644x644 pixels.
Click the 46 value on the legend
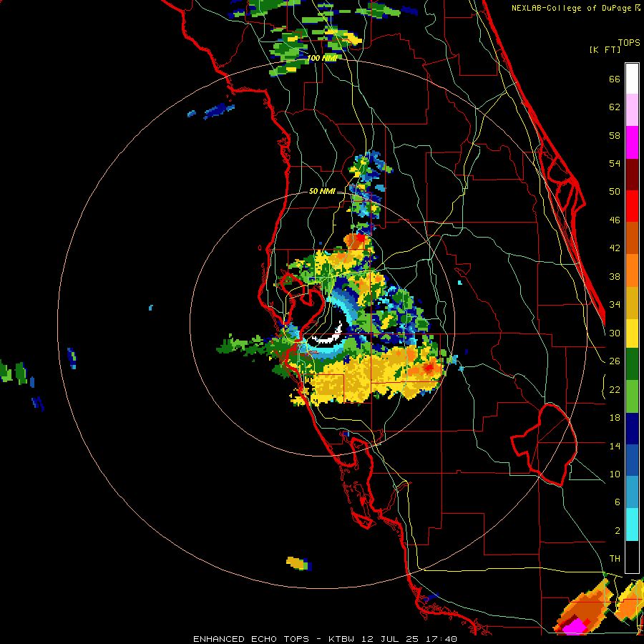point(615,220)
